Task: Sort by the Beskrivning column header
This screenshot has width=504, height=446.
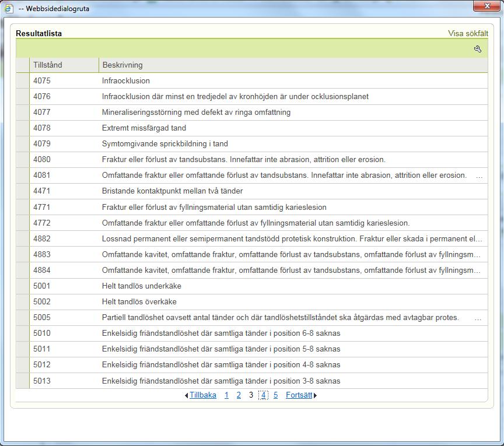Action: coord(293,65)
